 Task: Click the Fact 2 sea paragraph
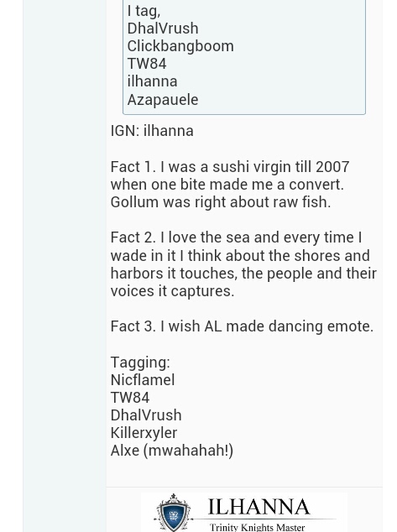pos(243,264)
